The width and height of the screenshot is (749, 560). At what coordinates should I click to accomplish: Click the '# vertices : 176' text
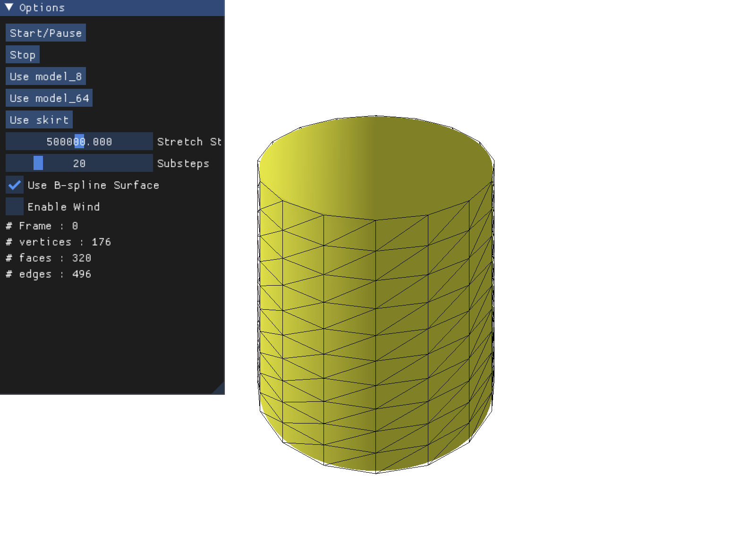pos(59,242)
